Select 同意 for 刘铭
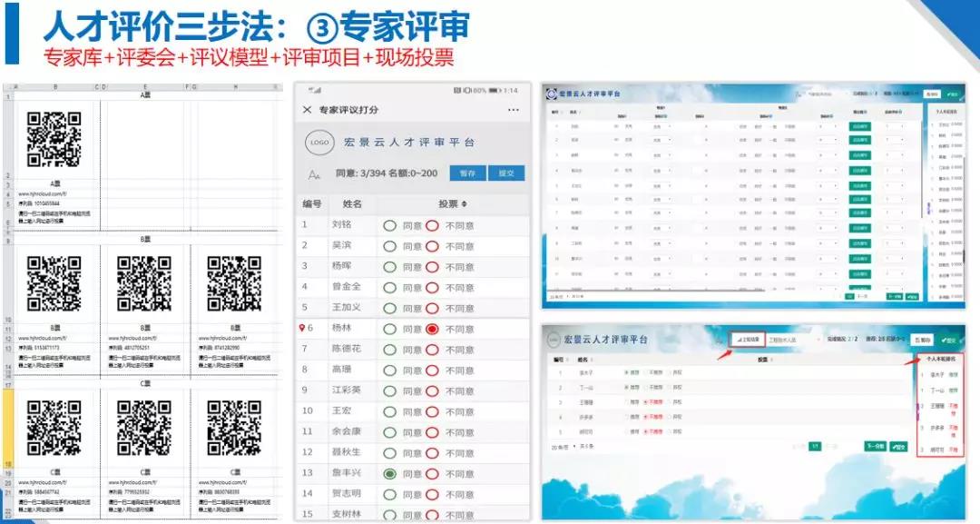980x524 pixels. [x=390, y=226]
